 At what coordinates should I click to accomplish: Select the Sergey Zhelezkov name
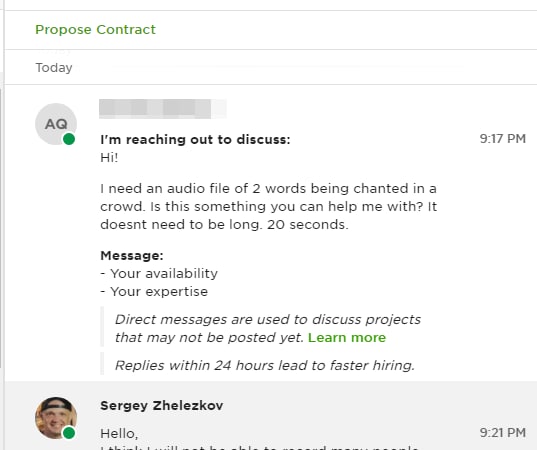pos(162,405)
